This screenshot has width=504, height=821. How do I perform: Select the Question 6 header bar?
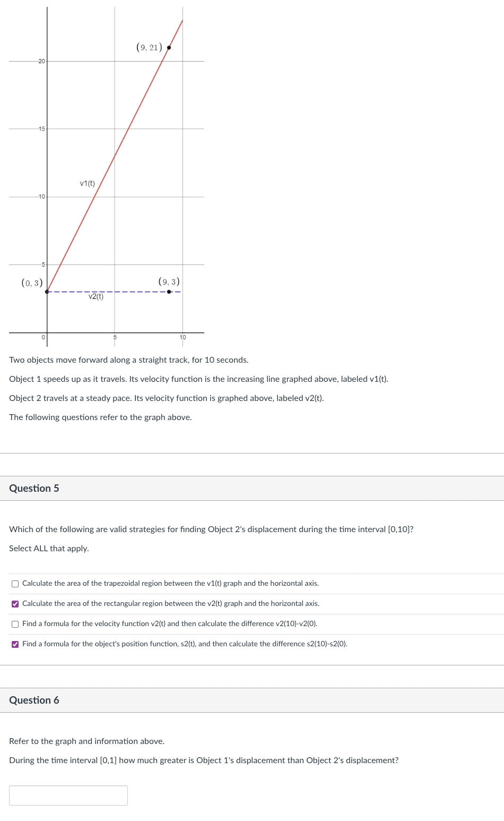point(34,700)
